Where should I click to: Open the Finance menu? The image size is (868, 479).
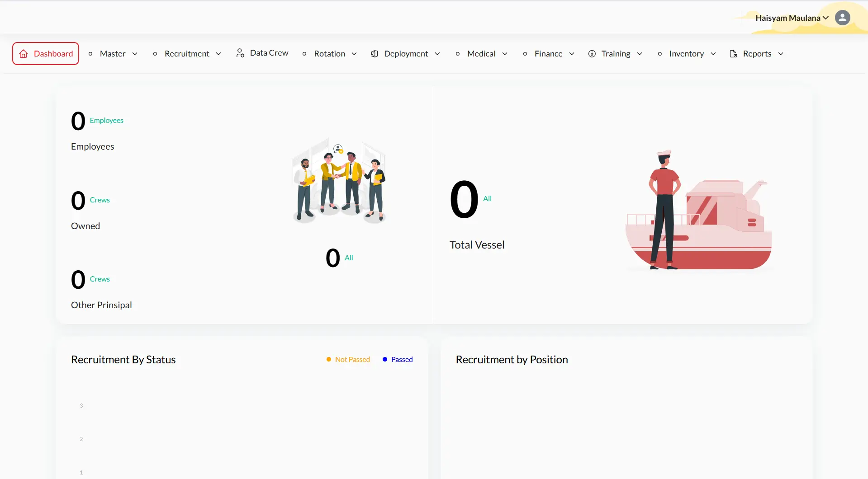pyautogui.click(x=548, y=54)
